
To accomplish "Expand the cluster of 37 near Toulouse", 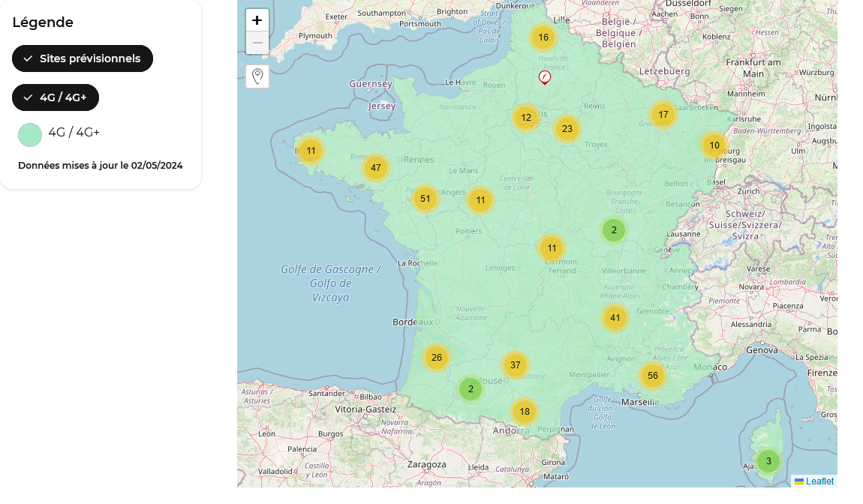I will pos(516,365).
